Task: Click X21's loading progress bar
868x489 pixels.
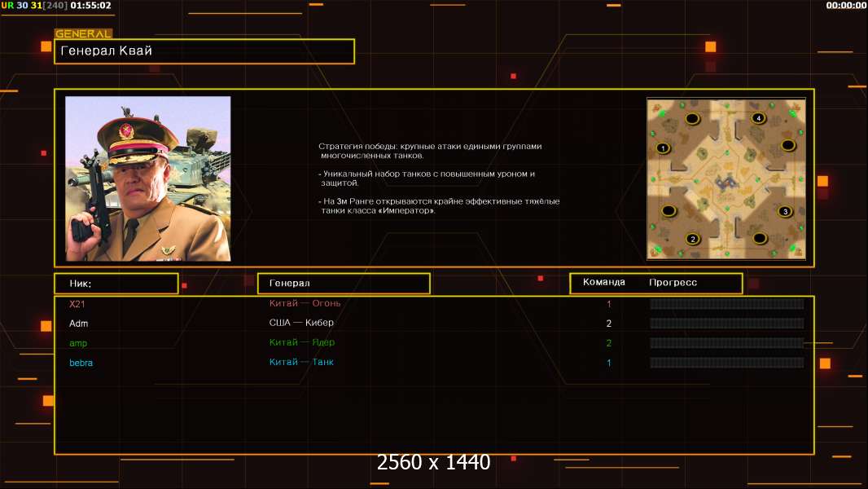Action: (726, 304)
